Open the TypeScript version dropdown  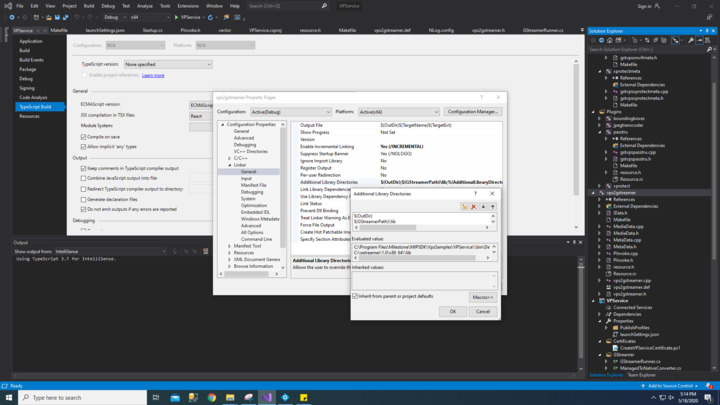point(168,64)
